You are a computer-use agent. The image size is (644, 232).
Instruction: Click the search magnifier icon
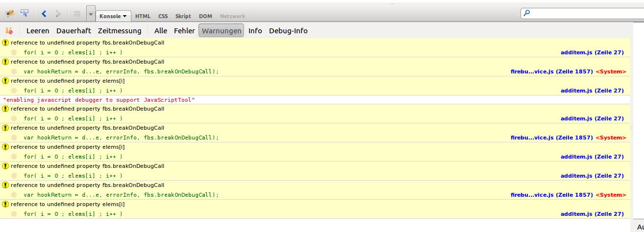click(x=527, y=13)
